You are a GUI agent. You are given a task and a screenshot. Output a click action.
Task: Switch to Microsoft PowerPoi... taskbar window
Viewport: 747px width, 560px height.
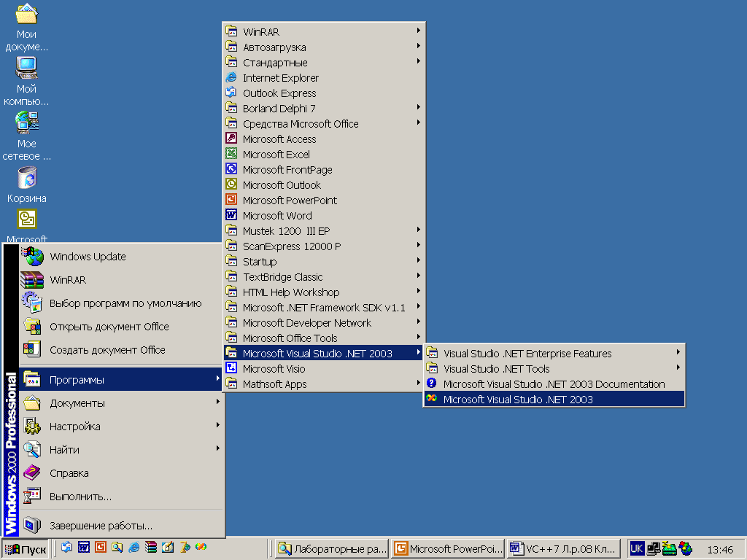[448, 549]
